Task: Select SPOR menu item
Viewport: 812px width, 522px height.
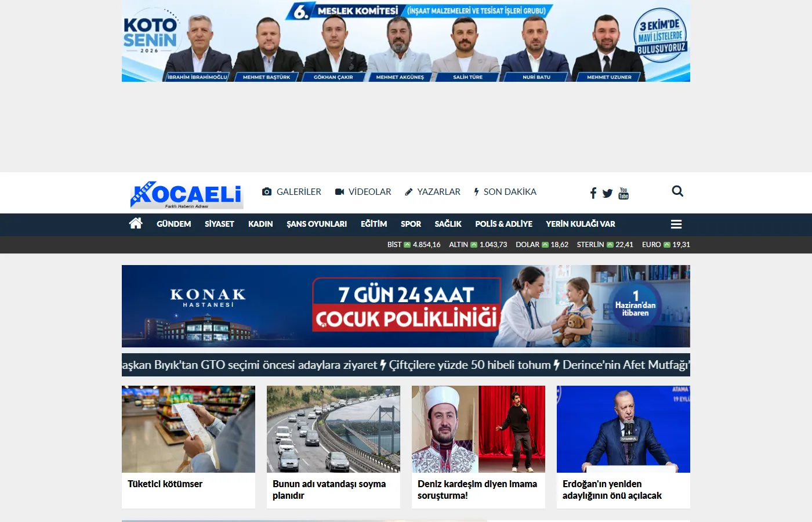Action: (411, 224)
